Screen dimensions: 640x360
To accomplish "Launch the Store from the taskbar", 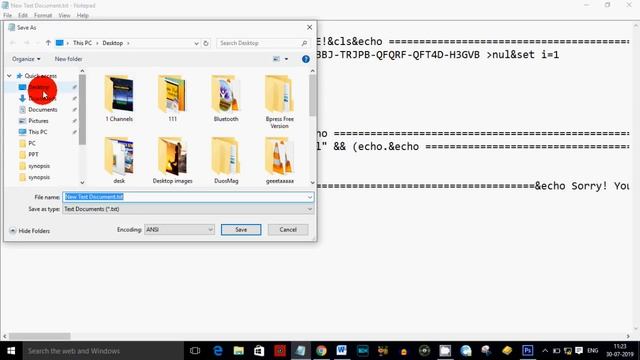I will pos(259,351).
